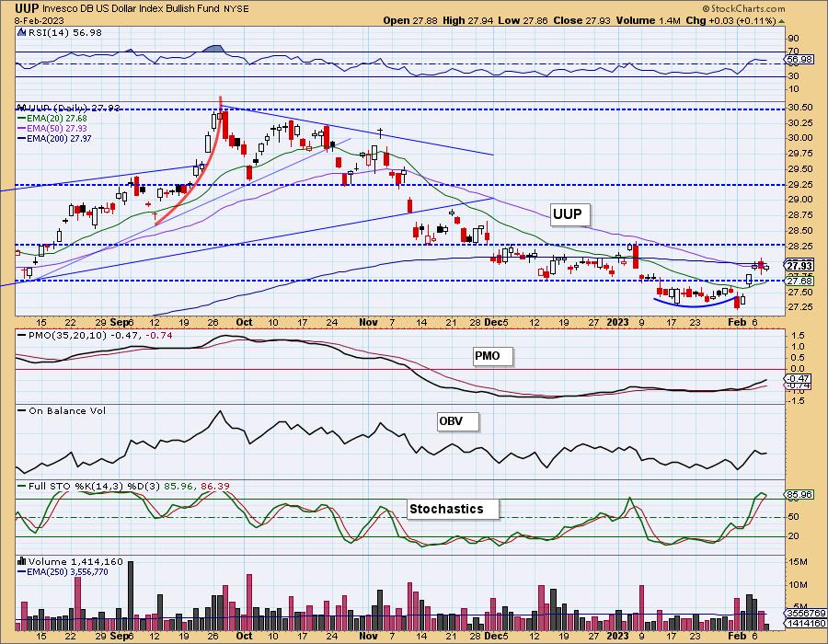Click the EMA(50) 27.93 legend entry

(56, 128)
